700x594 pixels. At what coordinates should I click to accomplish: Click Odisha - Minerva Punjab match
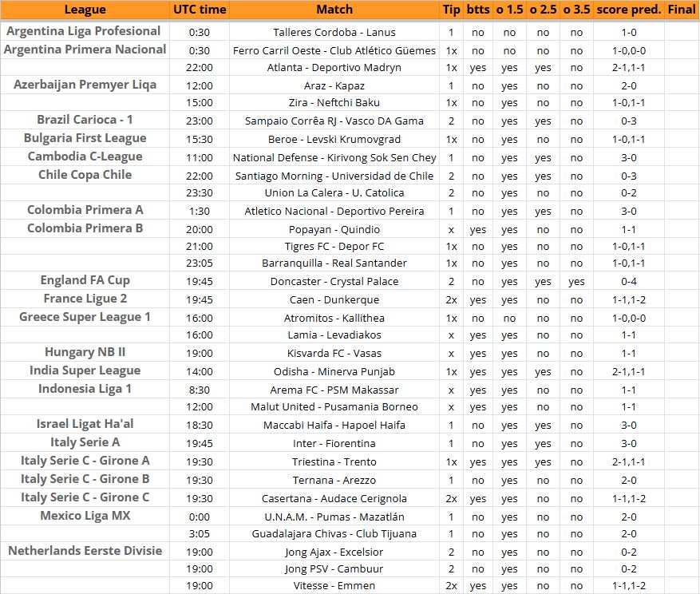334,372
